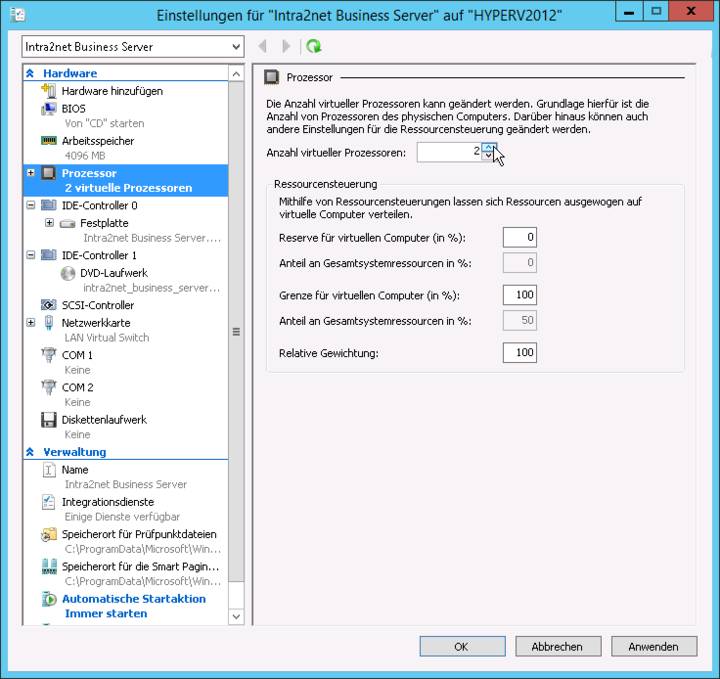Image resolution: width=720 pixels, height=679 pixels.
Task: Click the Automatische Startaktion play icon
Action: point(49,599)
